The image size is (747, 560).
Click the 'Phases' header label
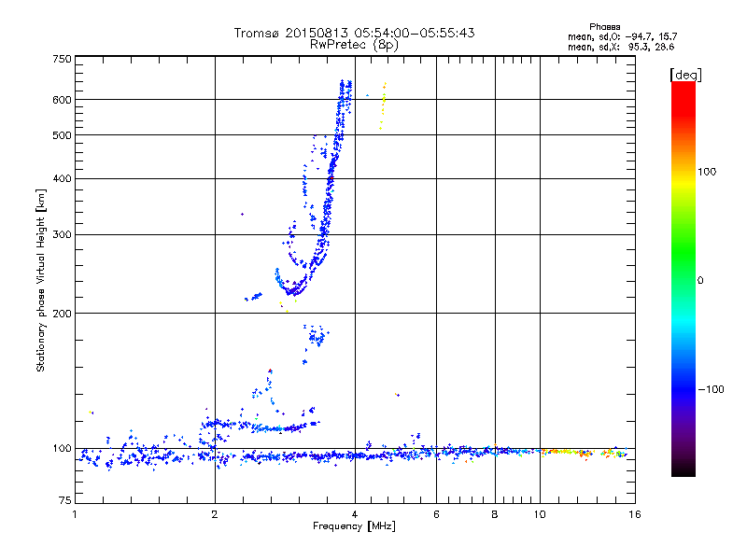tap(604, 27)
